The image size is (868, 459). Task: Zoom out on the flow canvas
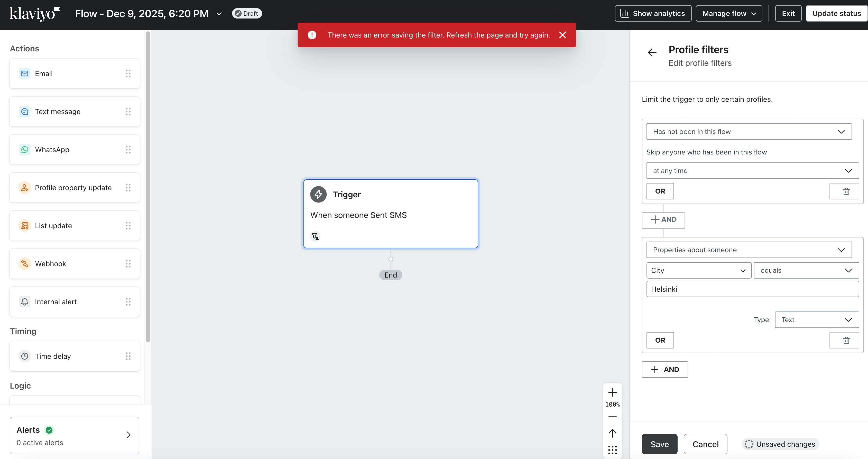(612, 417)
